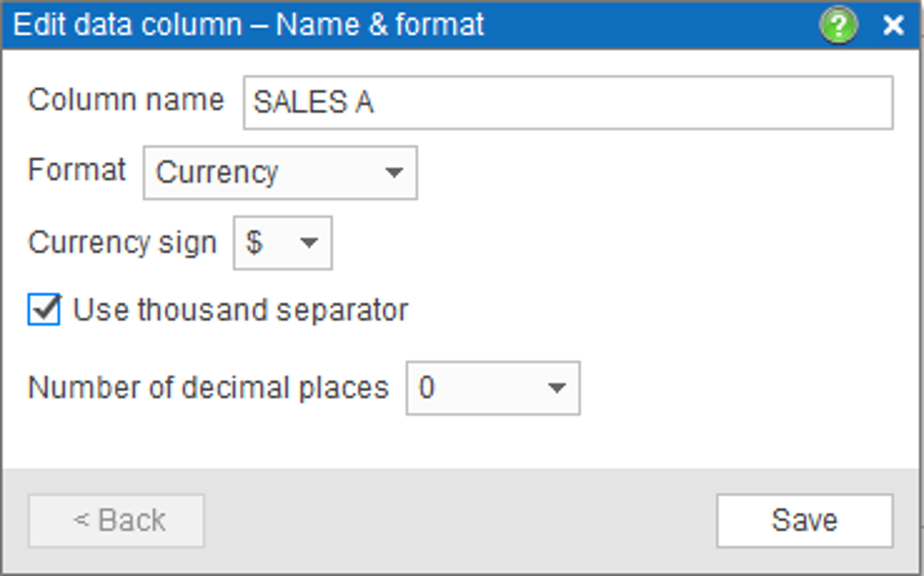
Task: Toggle via the 'Use thousand separator' label text
Action: coord(240,310)
